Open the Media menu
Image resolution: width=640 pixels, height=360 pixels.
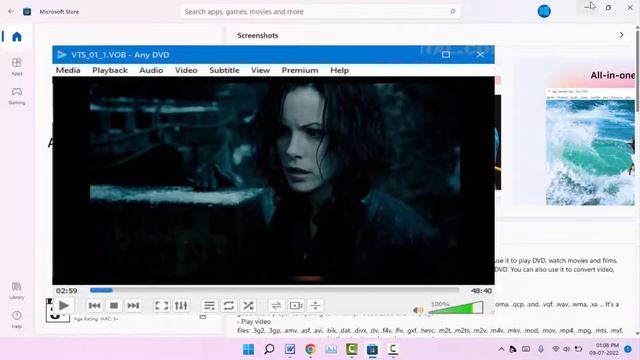point(68,70)
